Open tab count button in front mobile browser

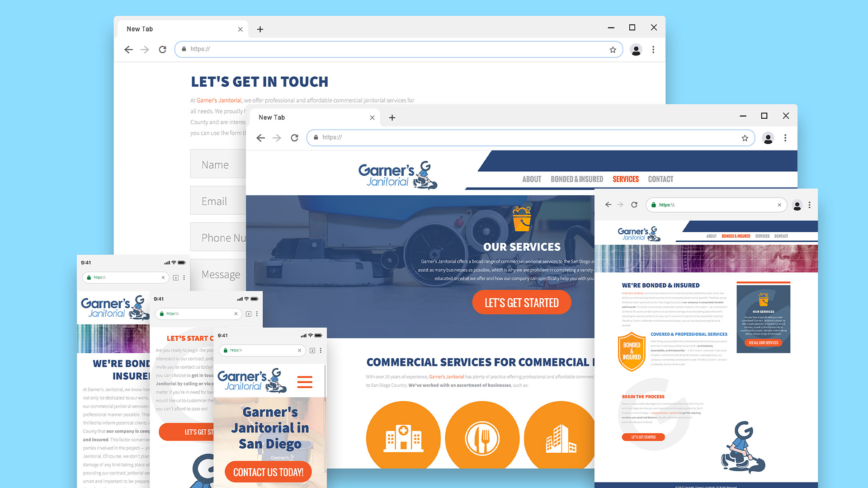coord(312,351)
